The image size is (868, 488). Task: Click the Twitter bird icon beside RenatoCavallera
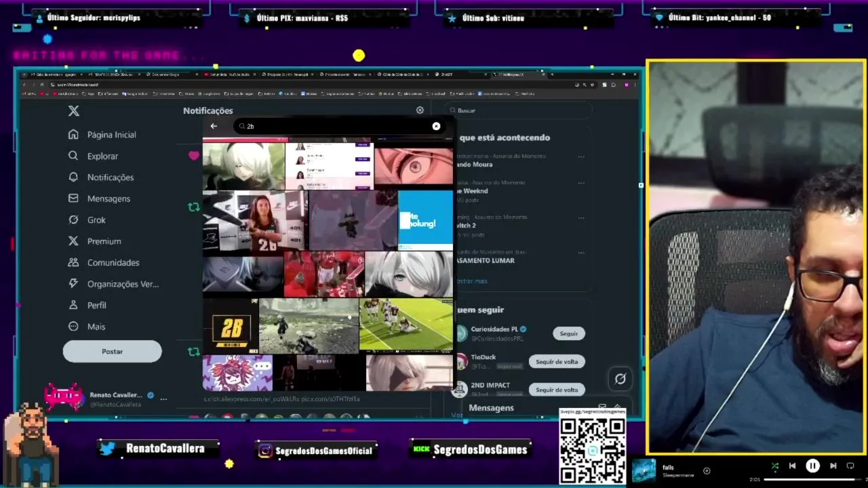tap(107, 449)
